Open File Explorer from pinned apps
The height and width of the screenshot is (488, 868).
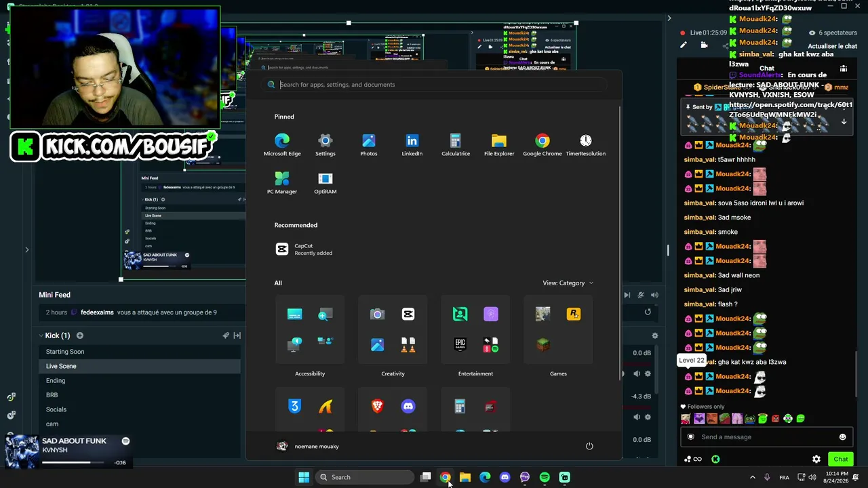499,145
